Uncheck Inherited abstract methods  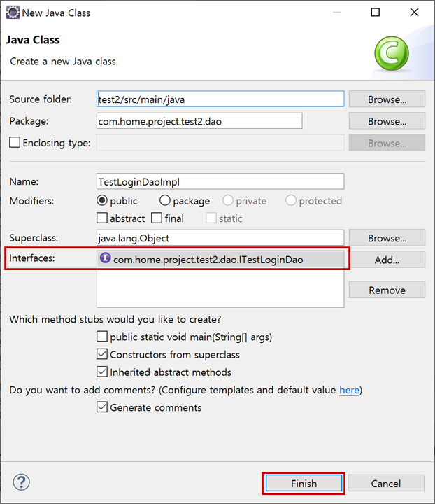pyautogui.click(x=102, y=372)
